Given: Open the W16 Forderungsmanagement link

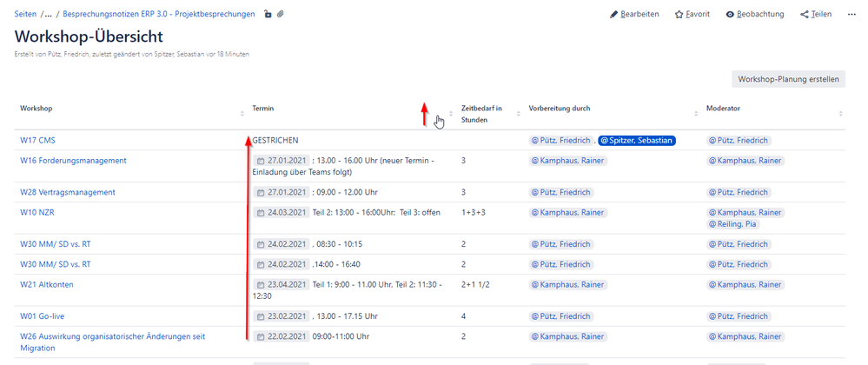Looking at the screenshot, I should [73, 161].
